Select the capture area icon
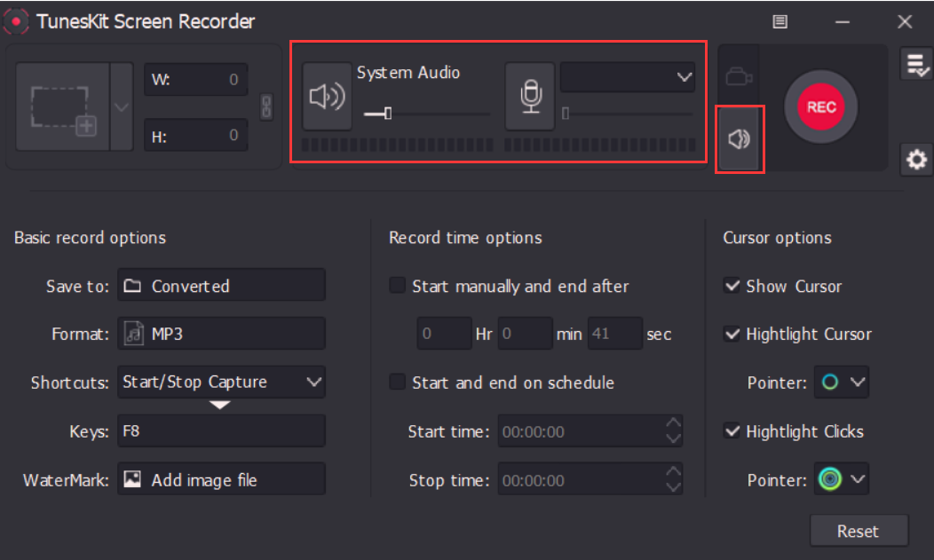 click(x=62, y=107)
